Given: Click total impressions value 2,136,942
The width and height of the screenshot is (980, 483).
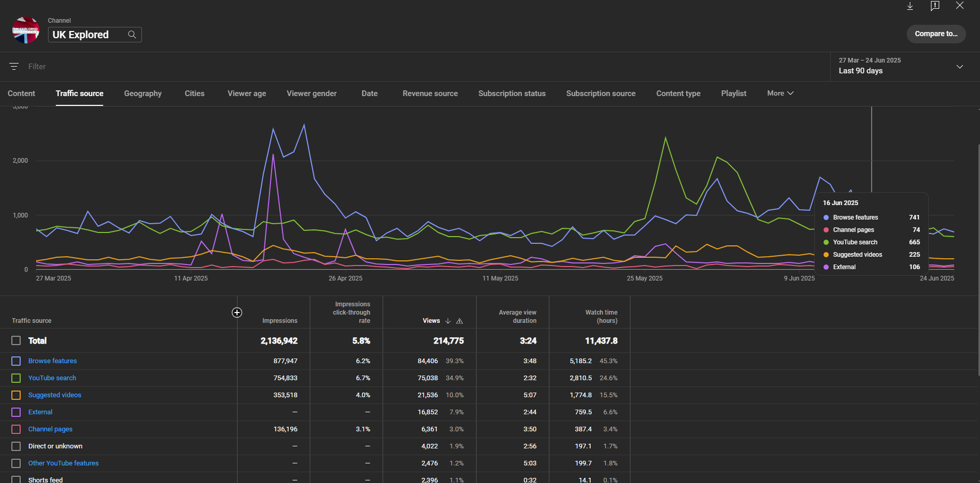Looking at the screenshot, I should (279, 341).
